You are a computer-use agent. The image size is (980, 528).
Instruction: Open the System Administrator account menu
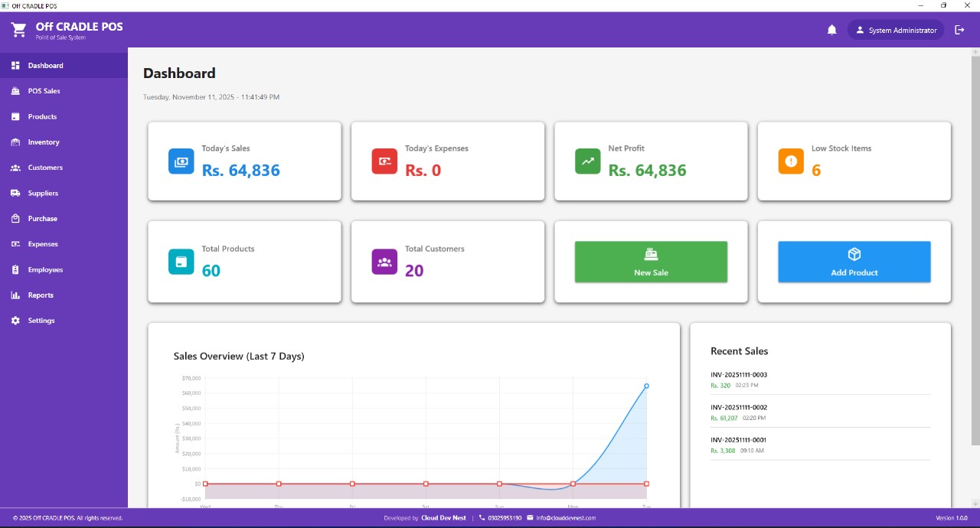point(896,29)
